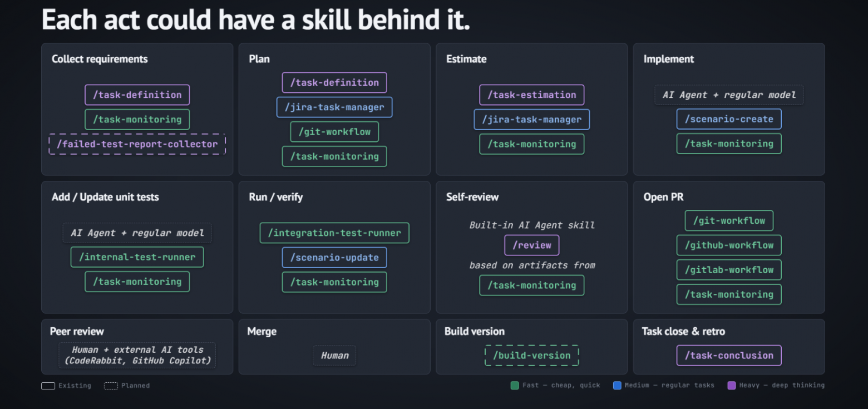868x409 pixels.
Task: Click the dashed Planned legend box
Action: point(111,386)
